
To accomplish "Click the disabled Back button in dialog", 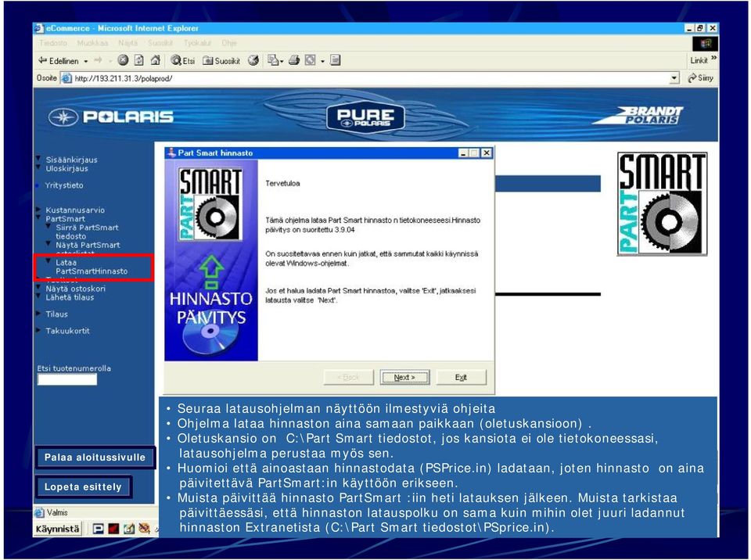I will coord(349,377).
